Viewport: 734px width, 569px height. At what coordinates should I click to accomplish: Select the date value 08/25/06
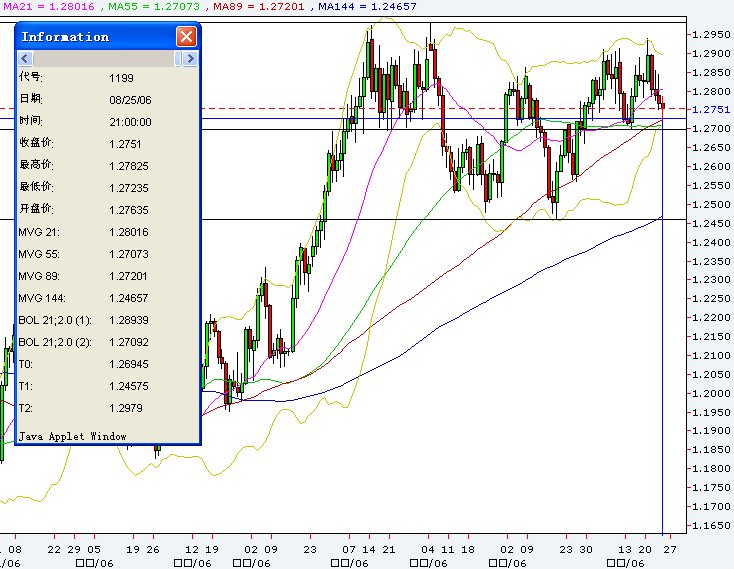click(130, 100)
